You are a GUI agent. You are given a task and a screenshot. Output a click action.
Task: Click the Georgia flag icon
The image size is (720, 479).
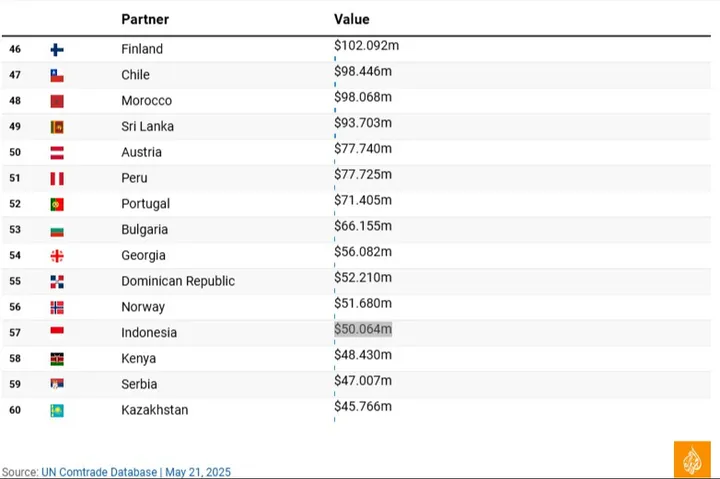pyautogui.click(x=57, y=256)
